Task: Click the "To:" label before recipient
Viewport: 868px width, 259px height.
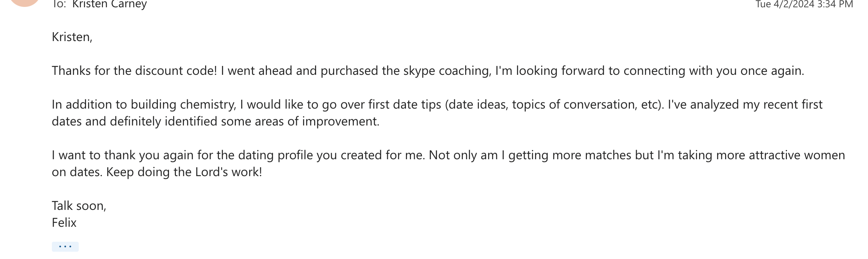Action: (59, 5)
